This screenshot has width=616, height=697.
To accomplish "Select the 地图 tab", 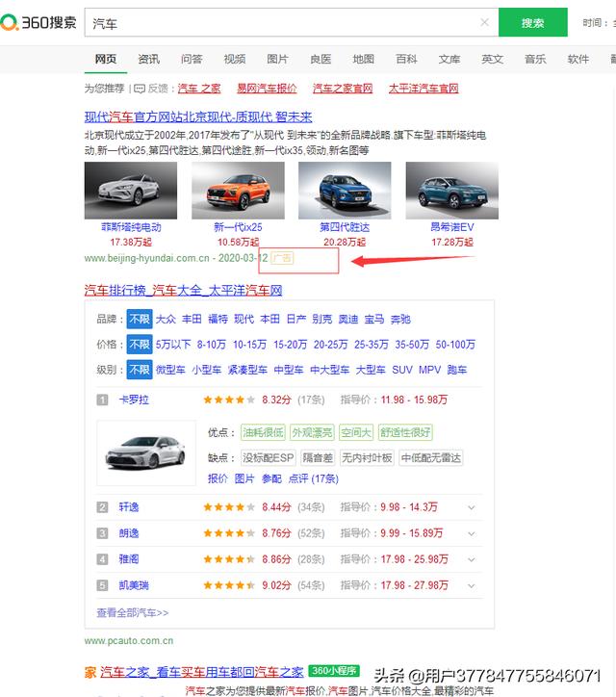I will pyautogui.click(x=364, y=59).
